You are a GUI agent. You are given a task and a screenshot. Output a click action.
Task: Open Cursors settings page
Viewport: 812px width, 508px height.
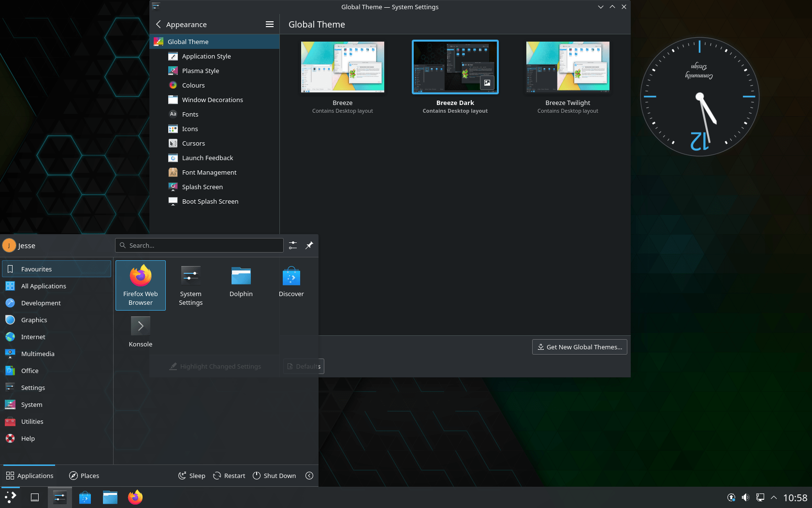point(215,143)
